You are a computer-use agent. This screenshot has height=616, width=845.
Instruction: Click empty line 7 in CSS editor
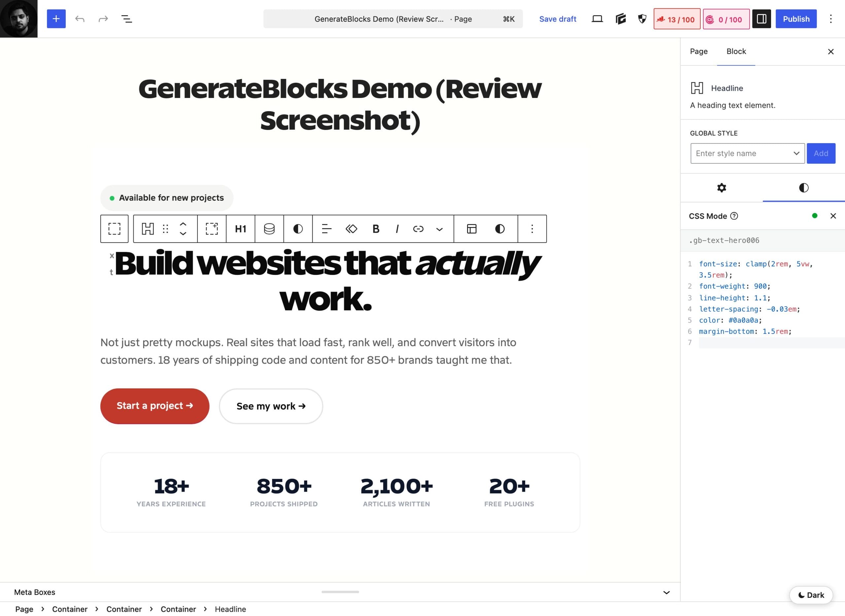coord(771,343)
